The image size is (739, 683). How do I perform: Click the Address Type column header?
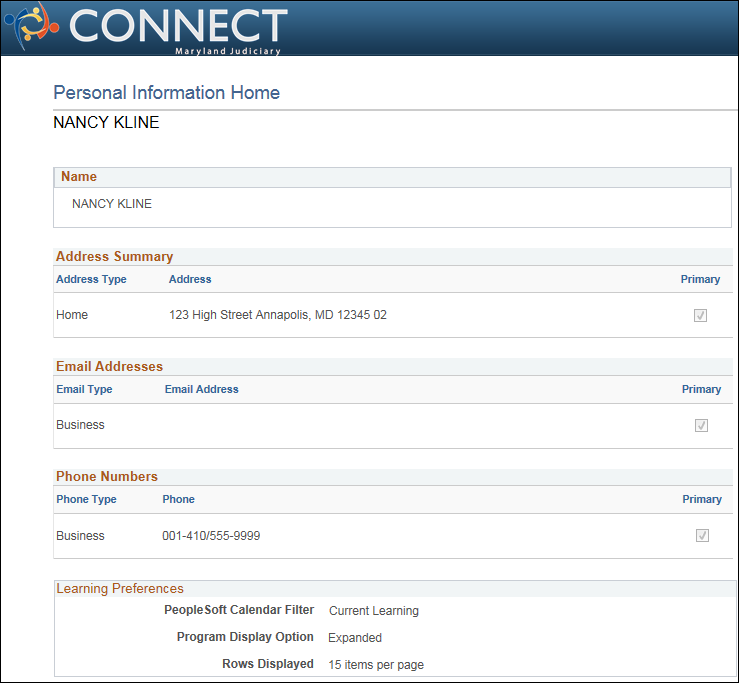click(x=91, y=279)
